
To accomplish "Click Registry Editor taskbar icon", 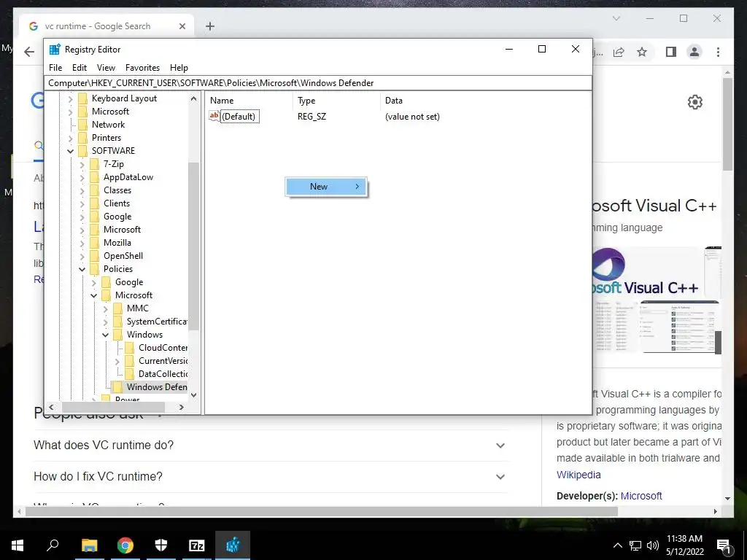I will [233, 545].
